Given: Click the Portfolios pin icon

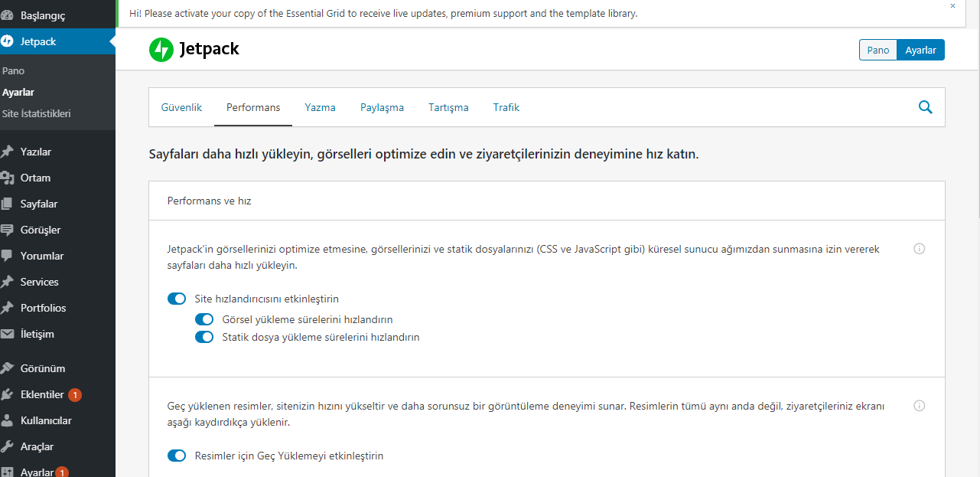Looking at the screenshot, I should tap(8, 308).
